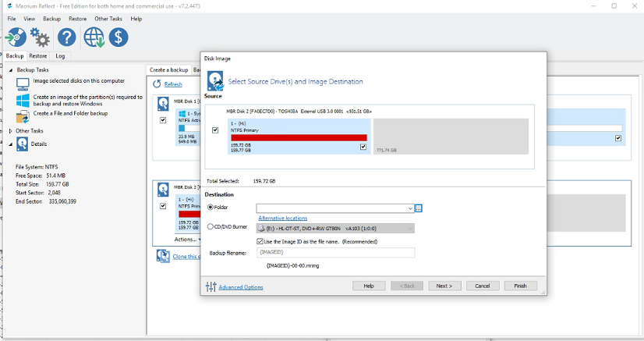Click the globe download update icon
644x341 pixels.
[94, 37]
